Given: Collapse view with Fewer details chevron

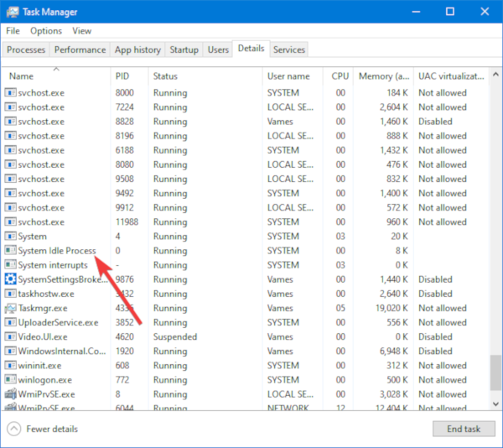Looking at the screenshot, I should pos(13,429).
